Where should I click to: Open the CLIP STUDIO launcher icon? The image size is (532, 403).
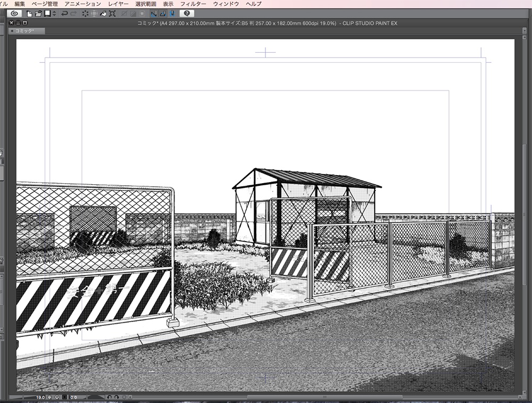14,14
